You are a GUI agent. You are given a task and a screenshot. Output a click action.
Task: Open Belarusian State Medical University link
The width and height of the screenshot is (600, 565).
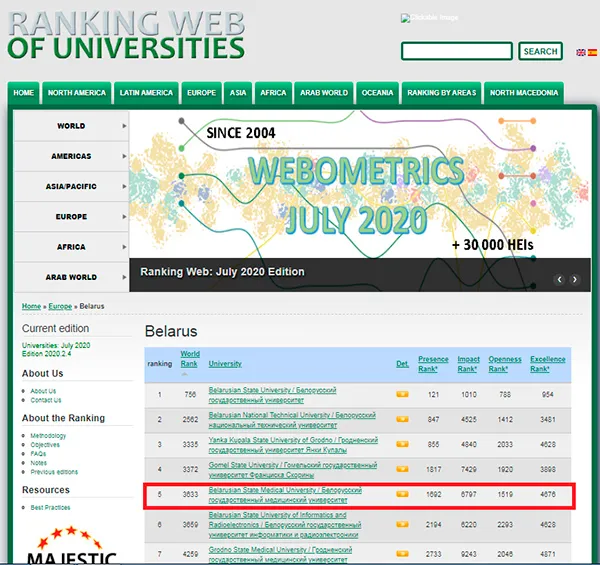(285, 495)
